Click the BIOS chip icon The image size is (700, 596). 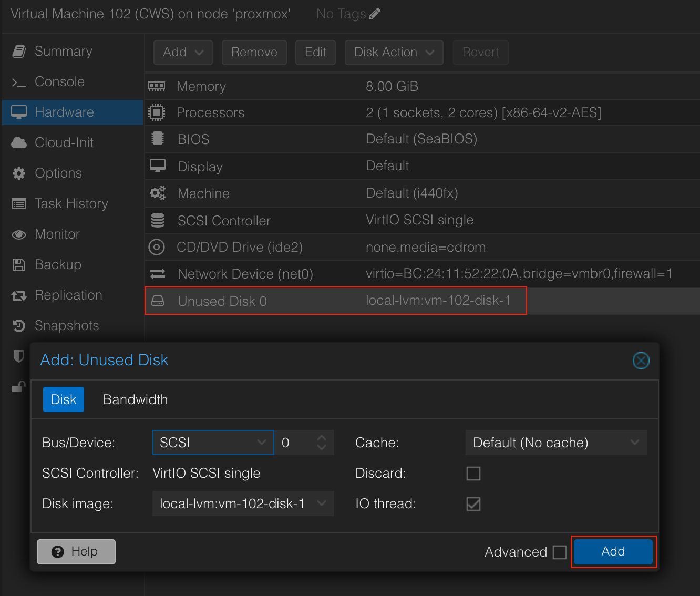[157, 138]
